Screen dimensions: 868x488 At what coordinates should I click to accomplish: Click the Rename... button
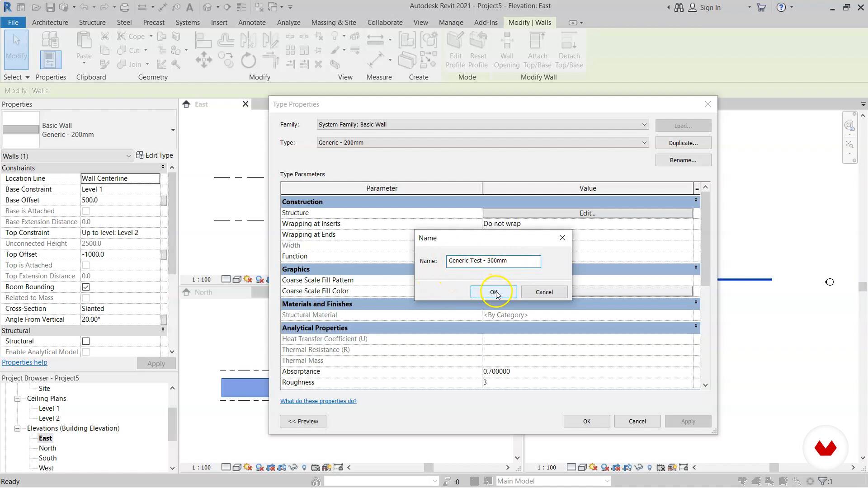683,160
